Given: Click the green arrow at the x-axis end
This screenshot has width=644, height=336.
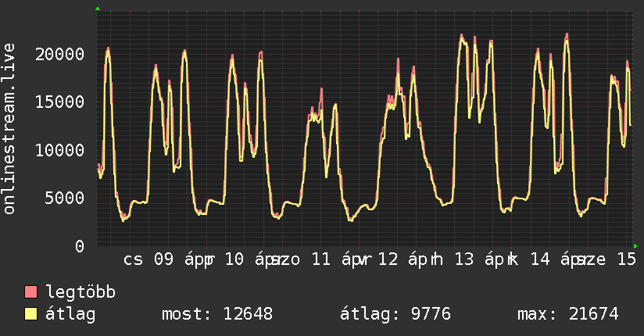Looking at the screenshot, I should point(635,246).
